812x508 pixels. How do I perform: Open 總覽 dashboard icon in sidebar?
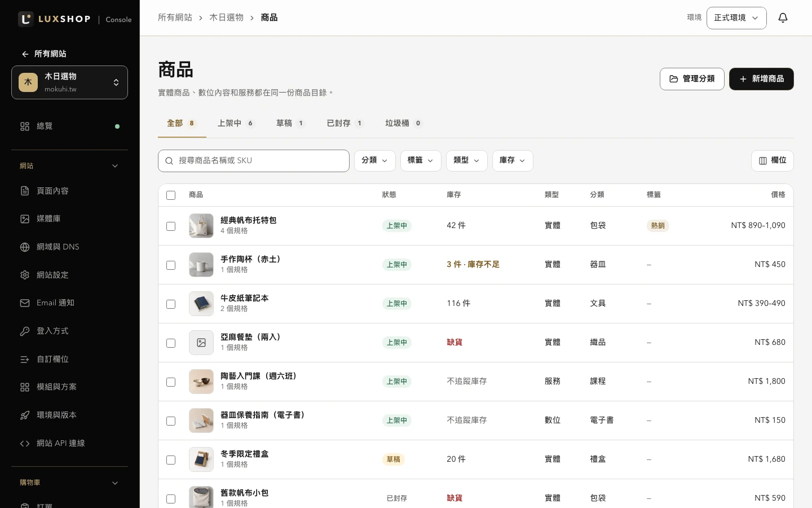coord(25,126)
